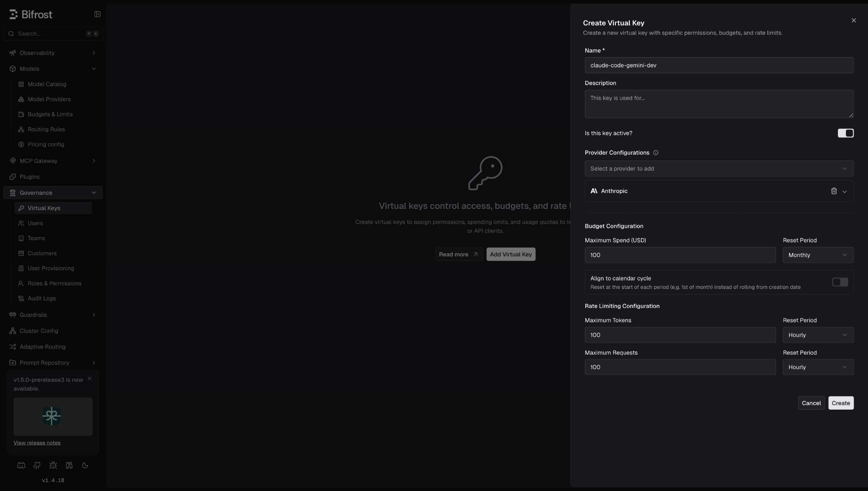Focus the Maximum Tokens field
This screenshot has height=491, width=868.
tap(680, 335)
